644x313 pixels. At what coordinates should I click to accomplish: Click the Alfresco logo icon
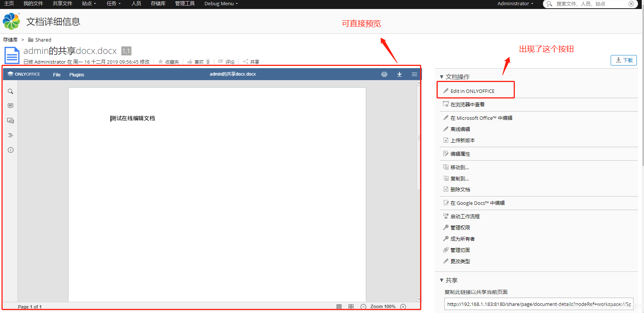tap(12, 21)
